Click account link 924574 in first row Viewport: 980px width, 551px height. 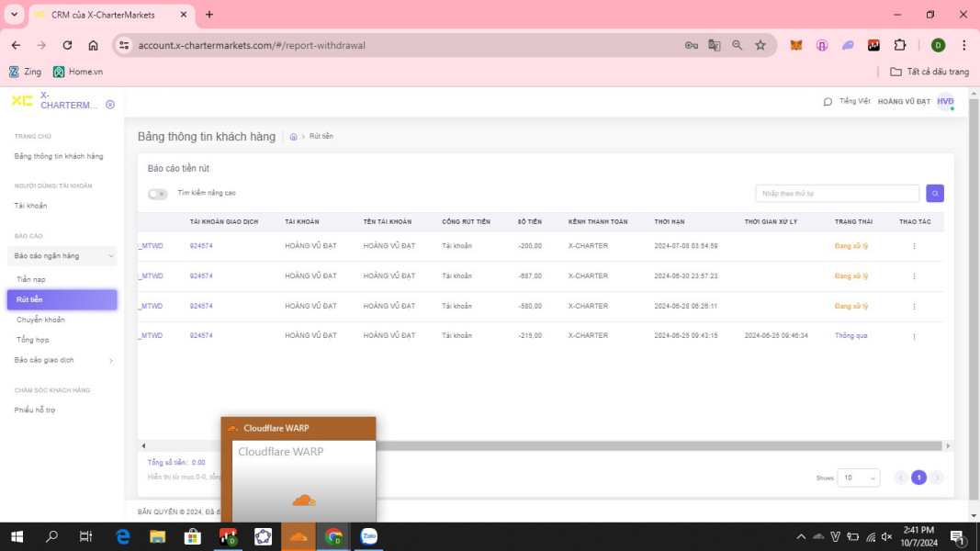pyautogui.click(x=201, y=246)
